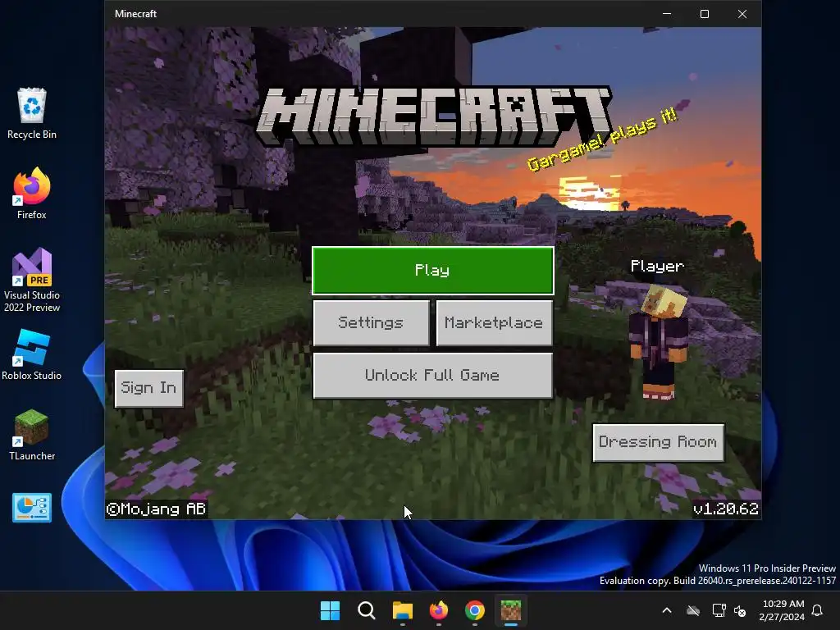
Task: Show hidden system tray icons
Action: click(667, 610)
